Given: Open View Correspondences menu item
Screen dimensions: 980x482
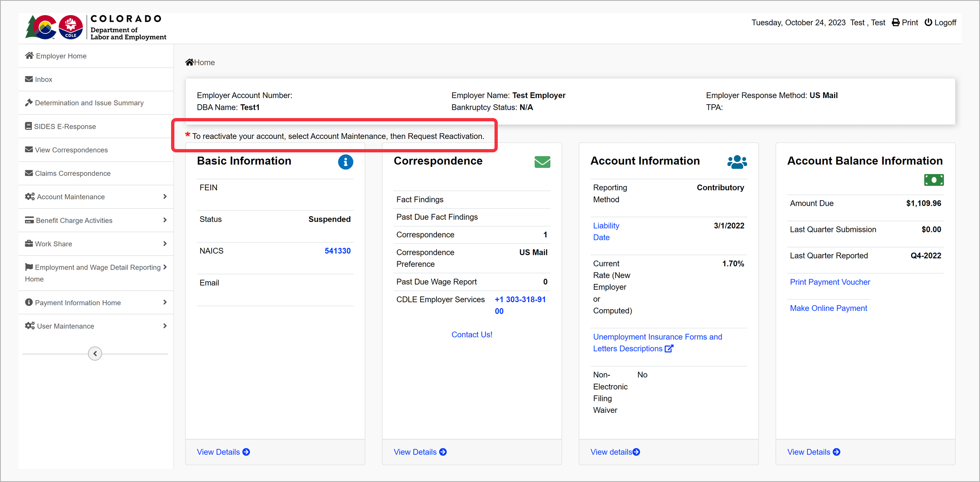Looking at the screenshot, I should click(x=96, y=150).
